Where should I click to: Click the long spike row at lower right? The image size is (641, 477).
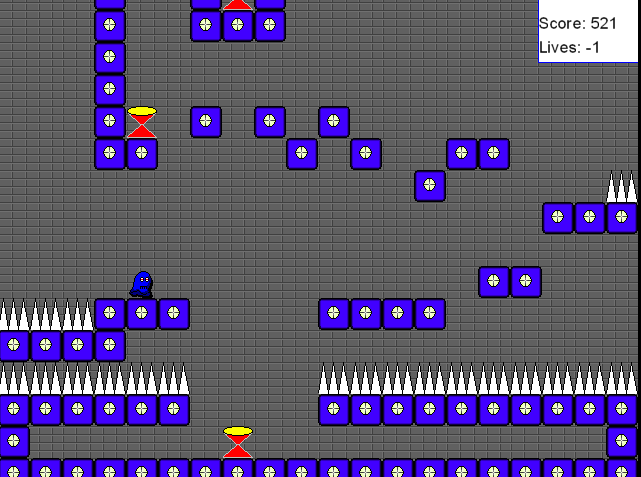point(478,379)
